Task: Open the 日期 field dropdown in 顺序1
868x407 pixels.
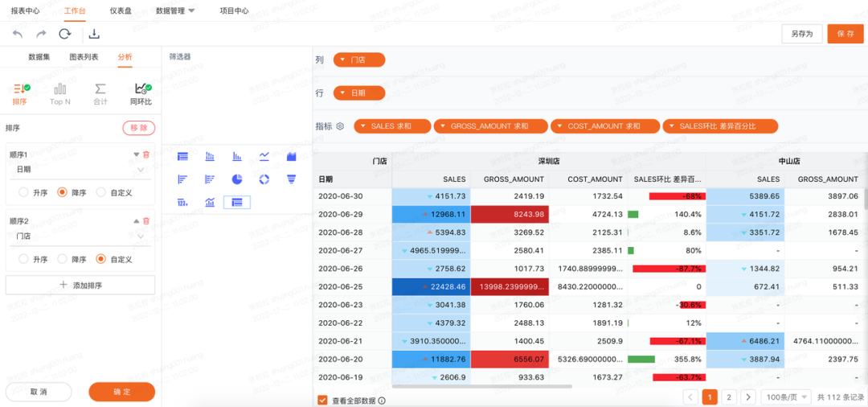Action: [80, 170]
